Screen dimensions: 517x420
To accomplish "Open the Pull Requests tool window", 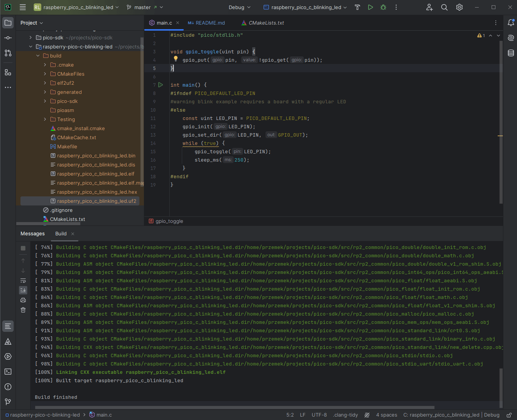I will (x=8, y=53).
